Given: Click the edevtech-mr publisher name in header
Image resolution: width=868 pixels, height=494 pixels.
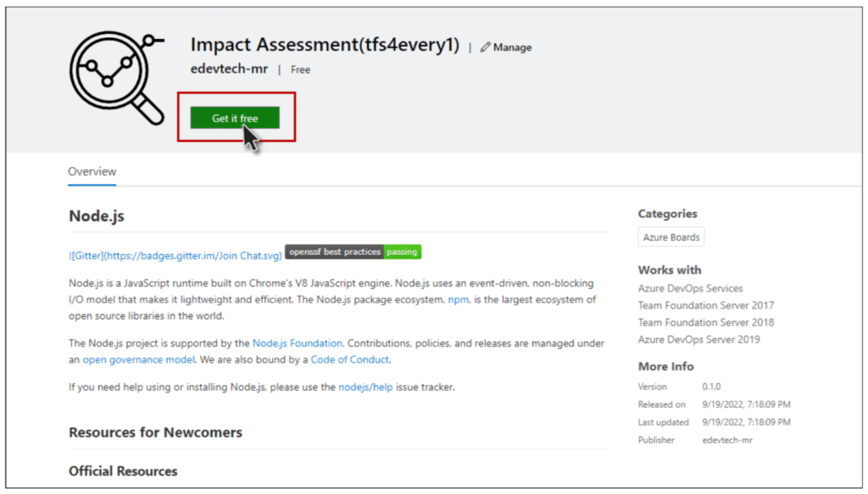Looking at the screenshot, I should point(229,69).
